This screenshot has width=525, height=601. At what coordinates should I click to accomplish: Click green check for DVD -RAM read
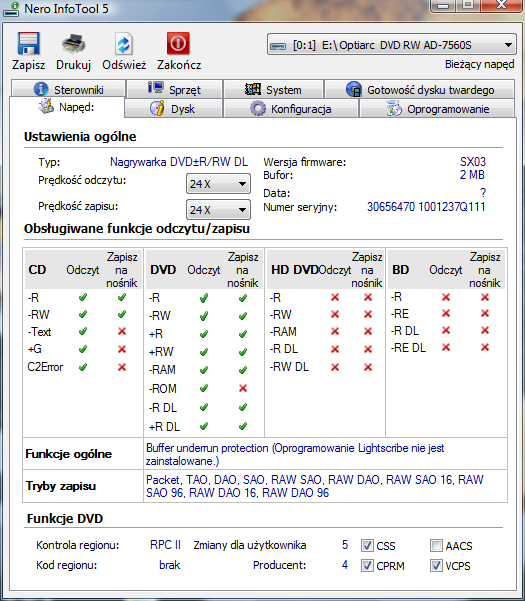204,370
